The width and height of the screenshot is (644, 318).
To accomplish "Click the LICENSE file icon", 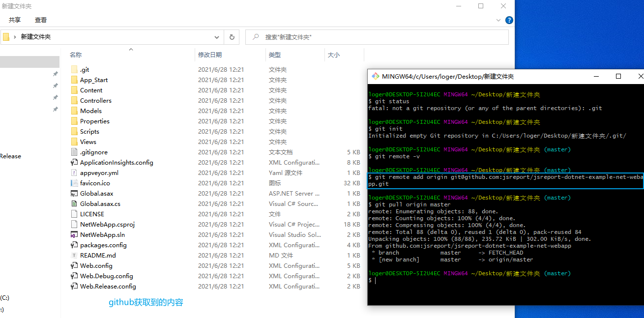I will coord(74,214).
